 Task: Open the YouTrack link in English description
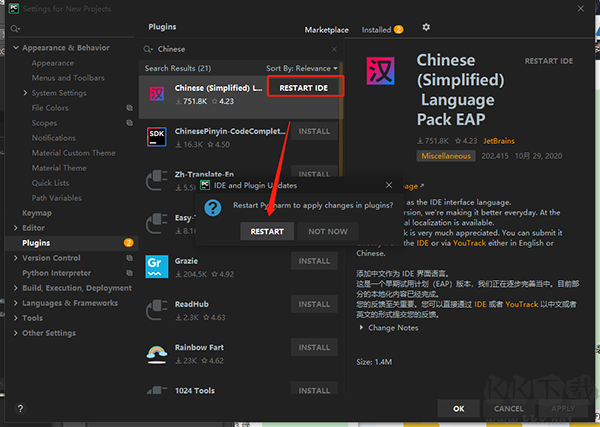[x=469, y=243]
